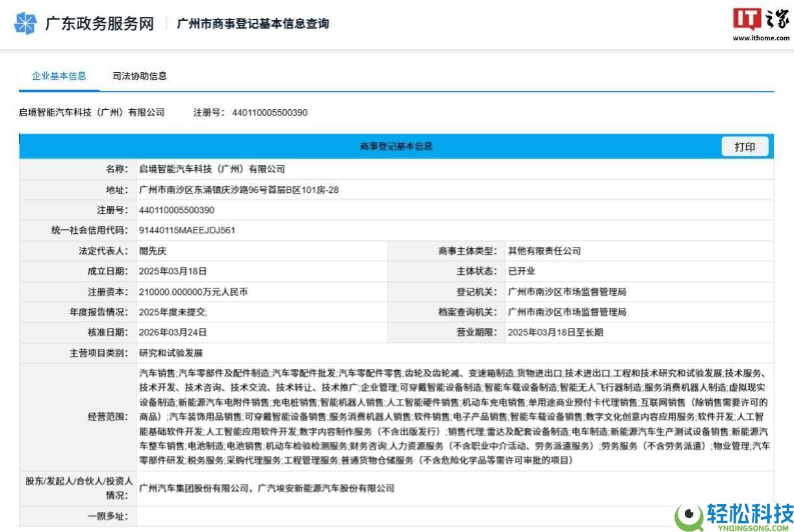Image resolution: width=794 pixels, height=532 pixels.
Task: Select approval date 2026年03月24日
Action: pyautogui.click(x=173, y=332)
